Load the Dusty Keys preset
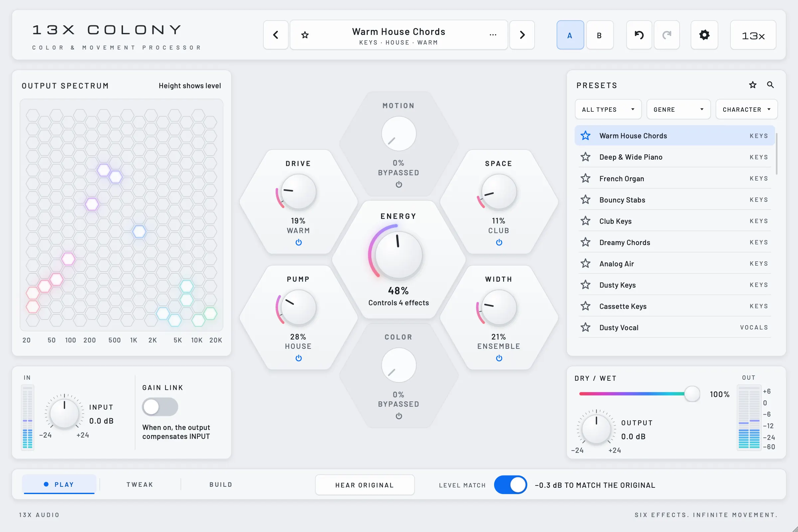 click(675, 285)
